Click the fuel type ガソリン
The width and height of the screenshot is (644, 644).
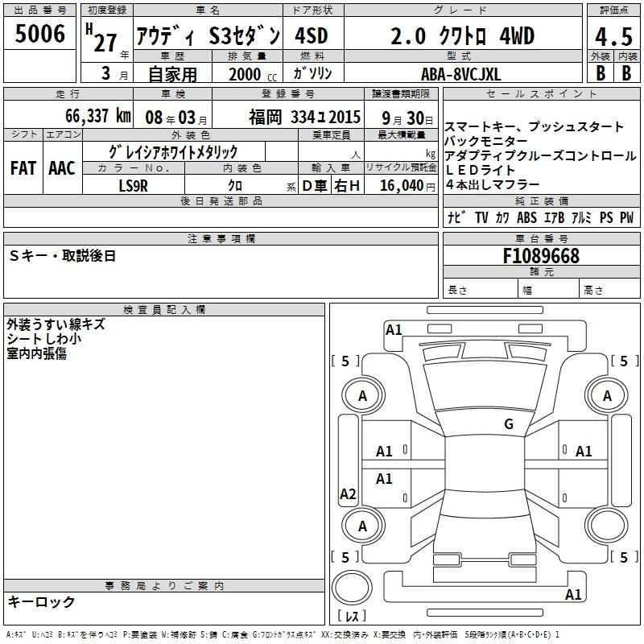[312, 73]
